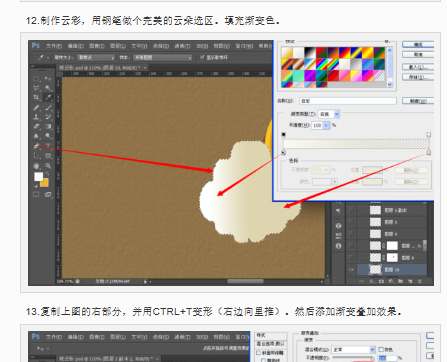Hide 图层 10 using its eye icon
This screenshot has width=447, height=362.
click(x=351, y=270)
